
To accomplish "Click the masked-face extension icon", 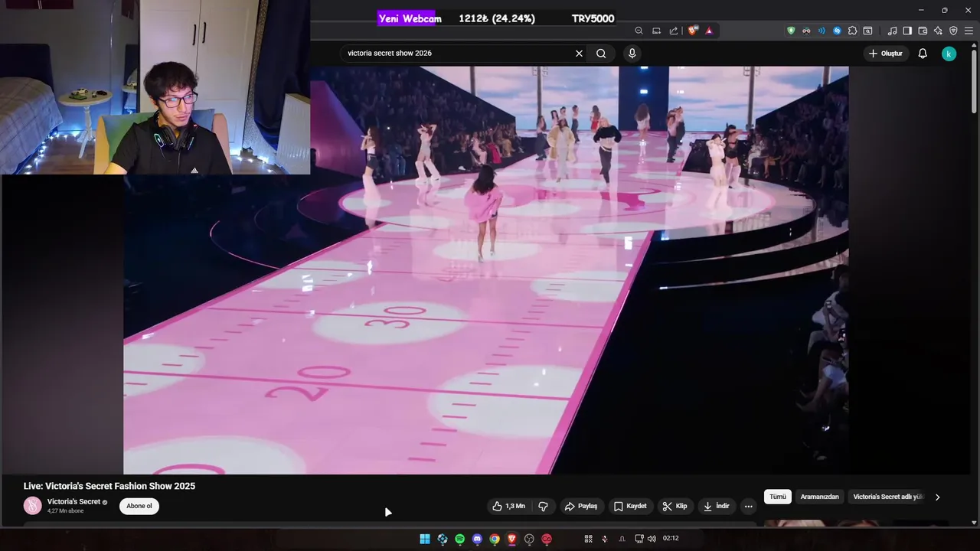I will (x=806, y=31).
